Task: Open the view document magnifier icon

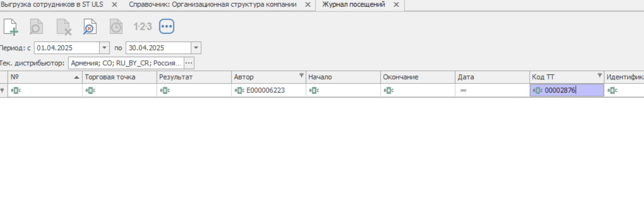Action: (36, 26)
